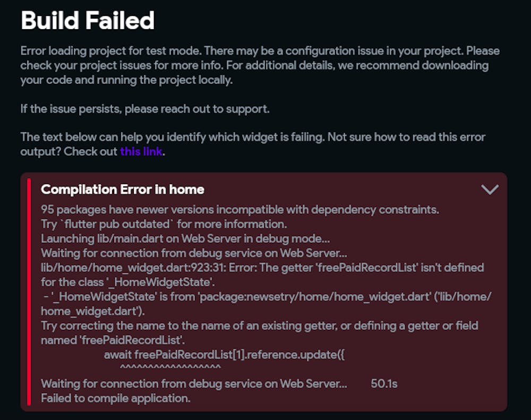Click the "95 packages have newer versions" line
Screen dimensions: 531x420
(x=239, y=209)
